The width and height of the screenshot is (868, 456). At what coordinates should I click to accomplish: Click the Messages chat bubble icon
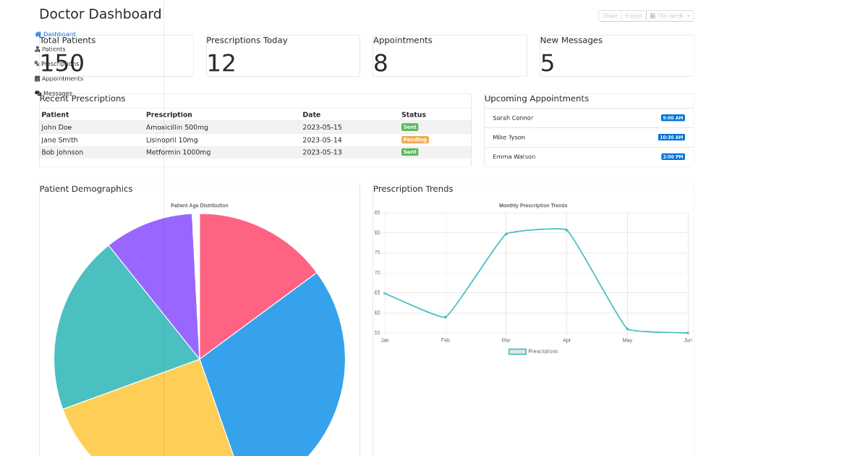point(37,92)
